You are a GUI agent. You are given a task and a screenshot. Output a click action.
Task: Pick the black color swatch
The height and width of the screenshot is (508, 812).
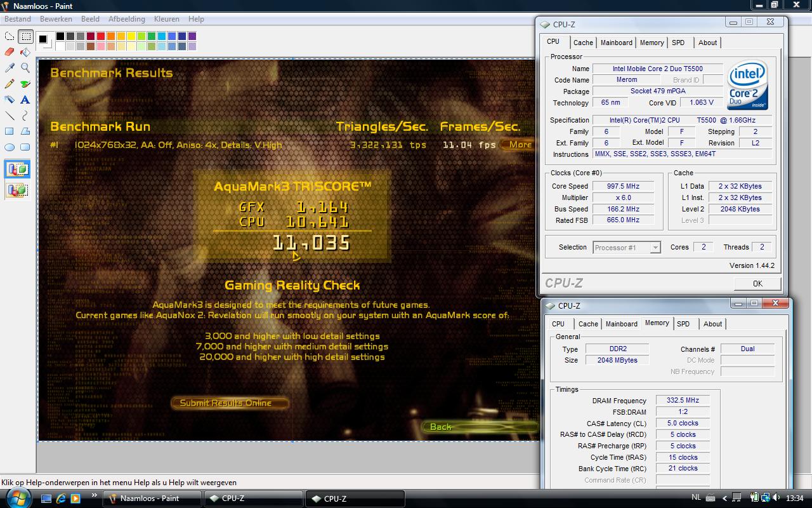[x=60, y=36]
